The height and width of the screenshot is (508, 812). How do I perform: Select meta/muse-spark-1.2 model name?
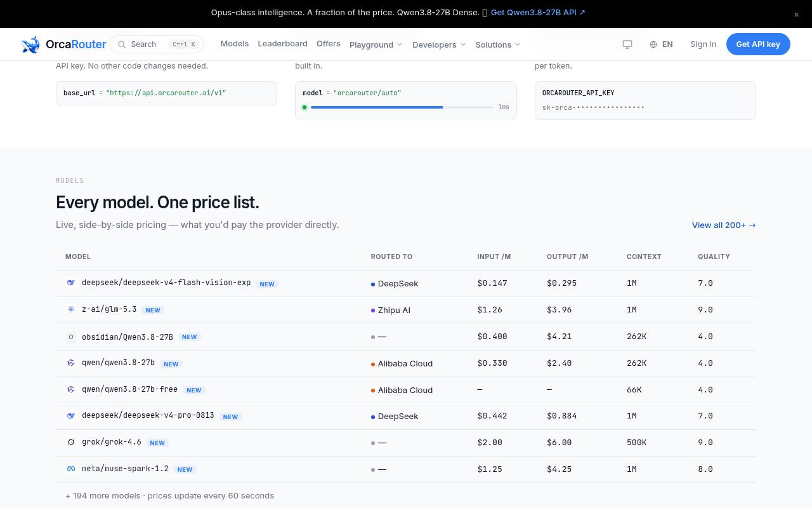(x=125, y=469)
